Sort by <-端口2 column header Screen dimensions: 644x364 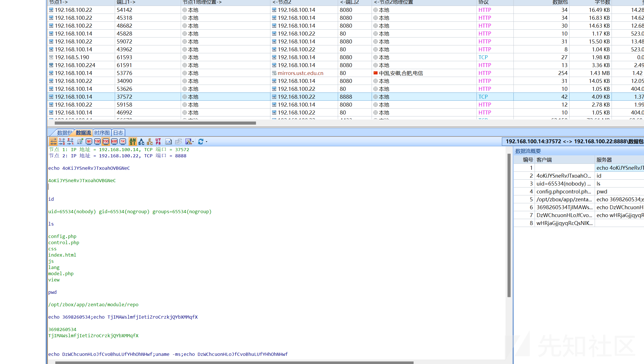point(355,3)
